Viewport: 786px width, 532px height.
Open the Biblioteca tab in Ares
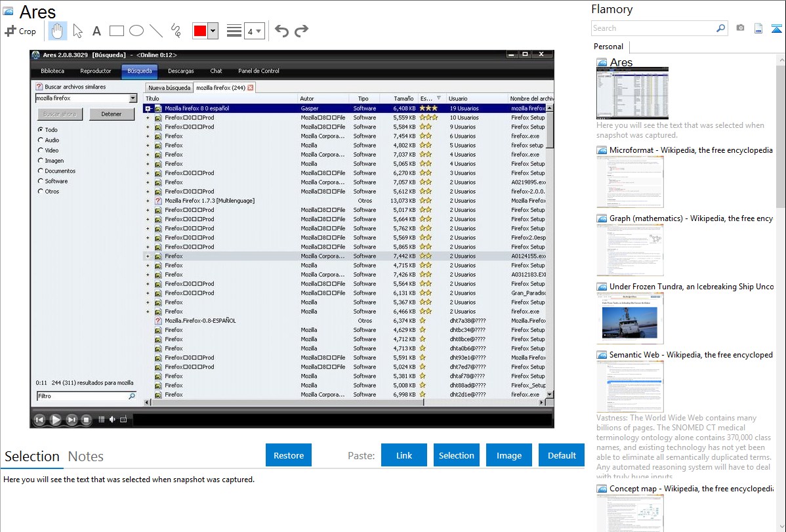point(52,72)
